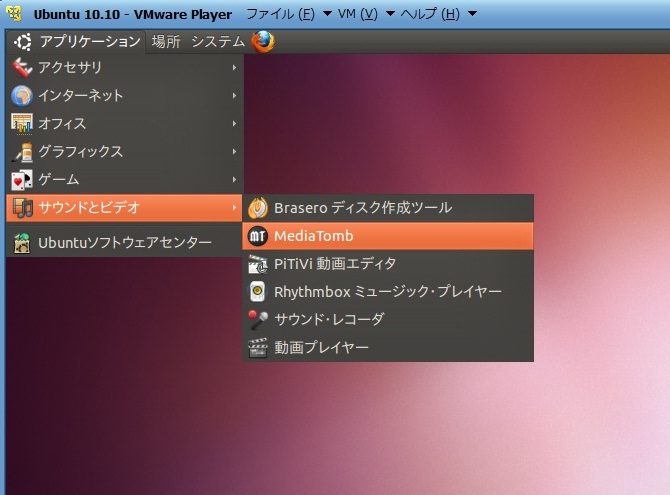This screenshot has height=495, width=670.
Task: Click the ゲーム playing cards icon
Action: [x=22, y=180]
